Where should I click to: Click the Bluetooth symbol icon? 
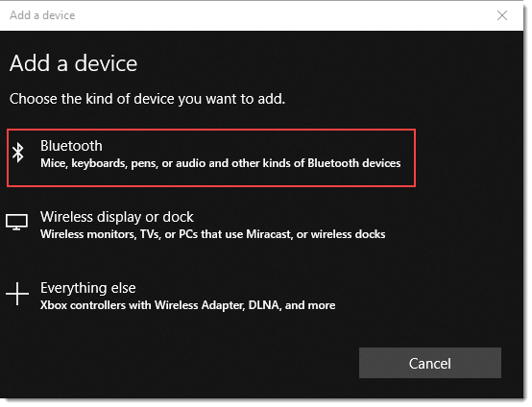point(18,152)
